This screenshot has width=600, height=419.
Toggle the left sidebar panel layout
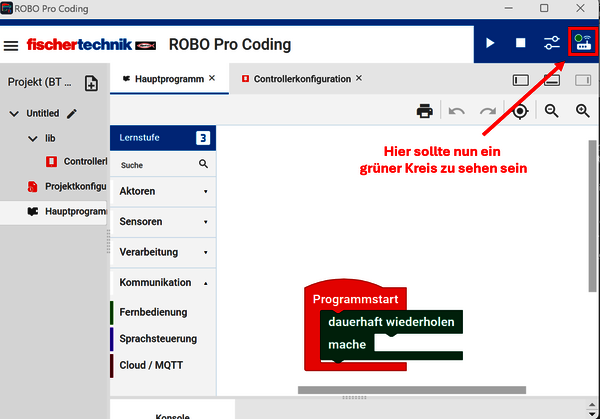(x=521, y=80)
